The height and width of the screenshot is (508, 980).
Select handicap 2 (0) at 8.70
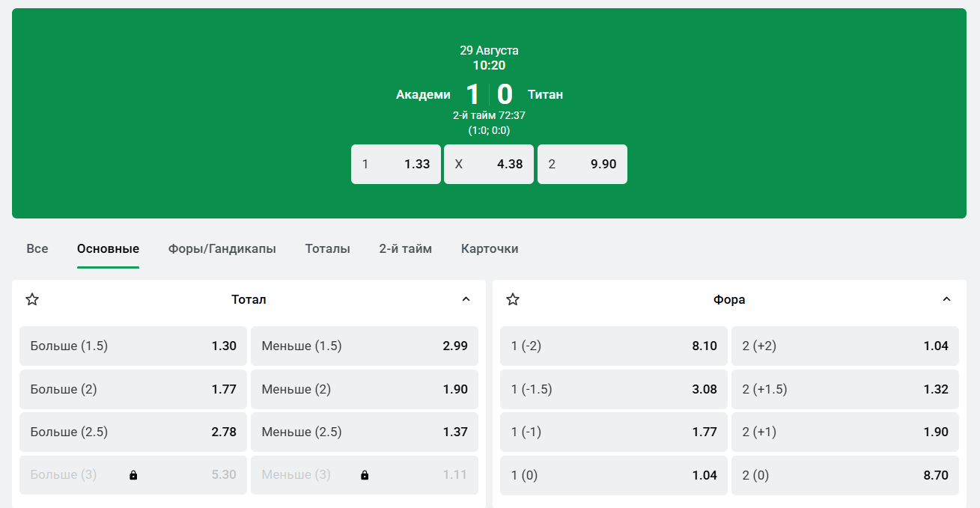click(844, 475)
